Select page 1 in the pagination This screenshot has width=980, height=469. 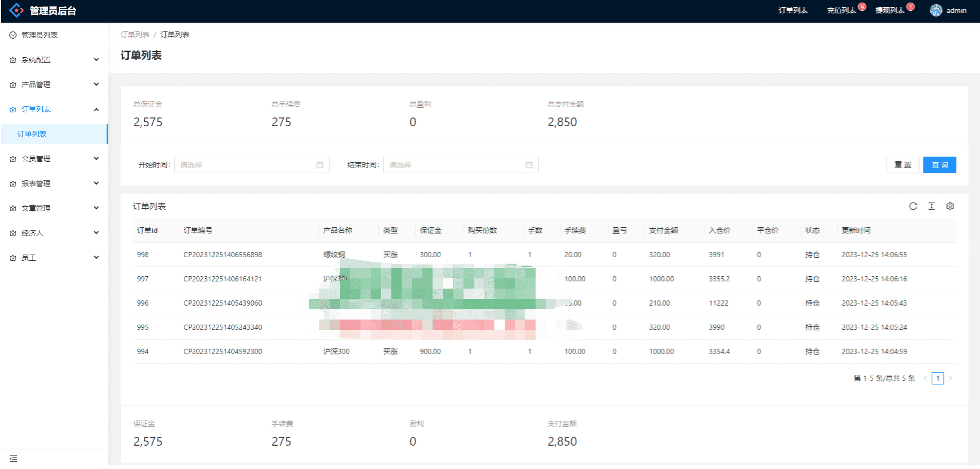point(937,378)
